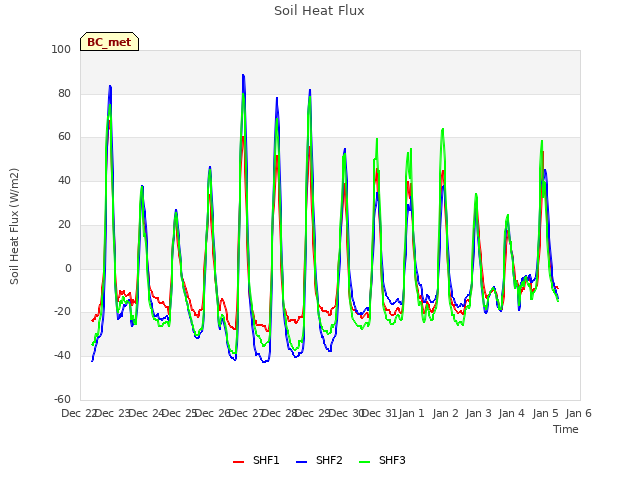Click the Jan 1 x-axis tick label
The width and height of the screenshot is (640, 480).
(411, 413)
